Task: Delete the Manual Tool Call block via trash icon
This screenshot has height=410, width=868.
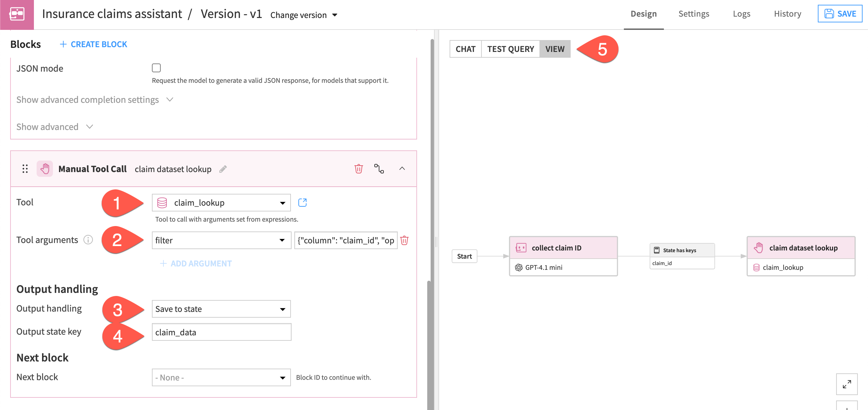Action: (358, 169)
